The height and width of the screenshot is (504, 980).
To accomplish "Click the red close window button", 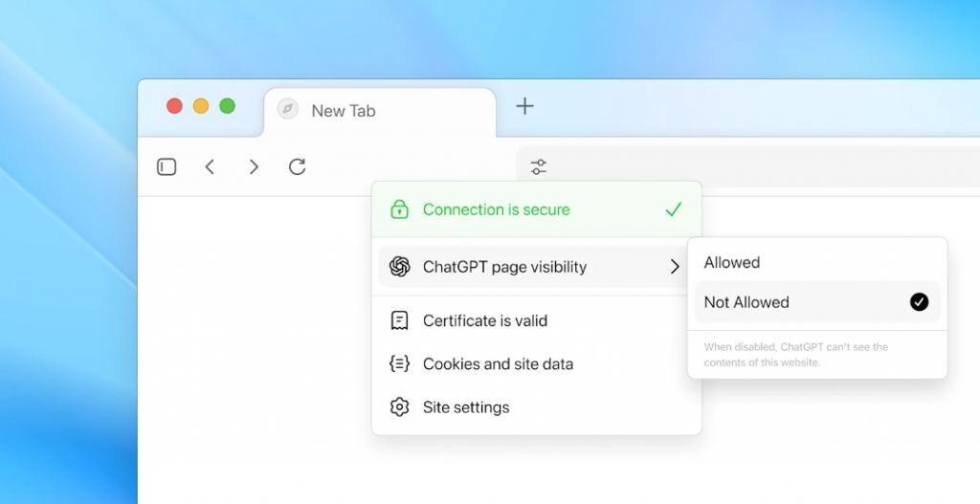I will 174,106.
